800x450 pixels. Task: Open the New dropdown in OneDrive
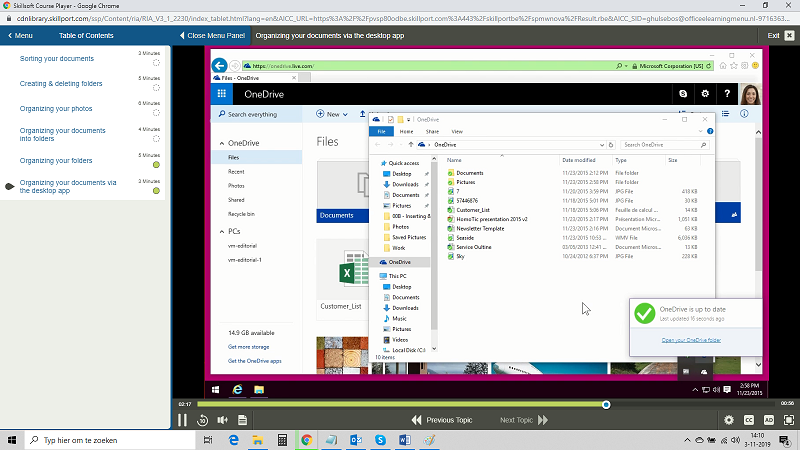click(x=332, y=114)
